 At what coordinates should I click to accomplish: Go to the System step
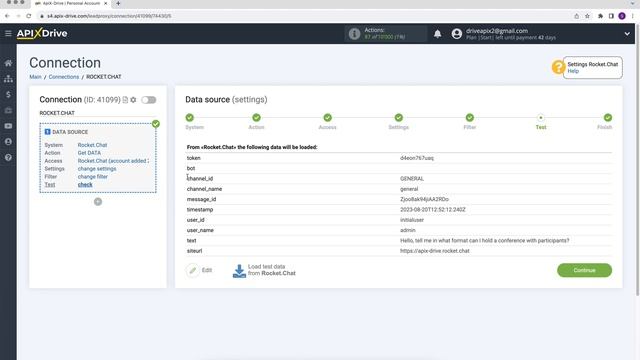[x=190, y=118]
